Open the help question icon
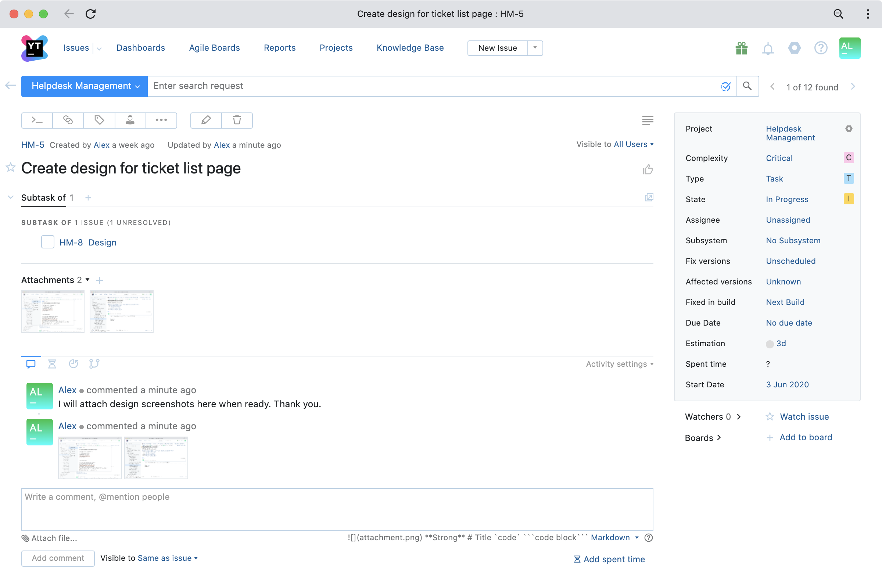This screenshot has width=882, height=588. tap(821, 48)
